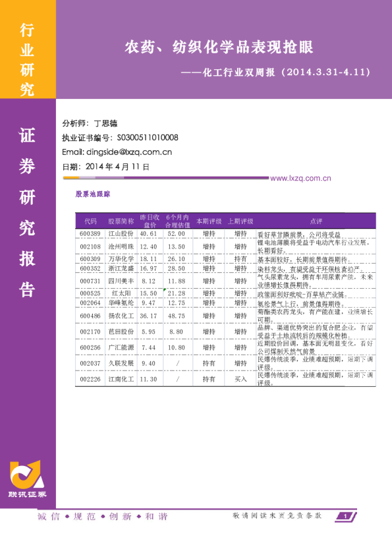The width and height of the screenshot is (392, 555).
Task: Select stock code 002064
Action: 90,303
